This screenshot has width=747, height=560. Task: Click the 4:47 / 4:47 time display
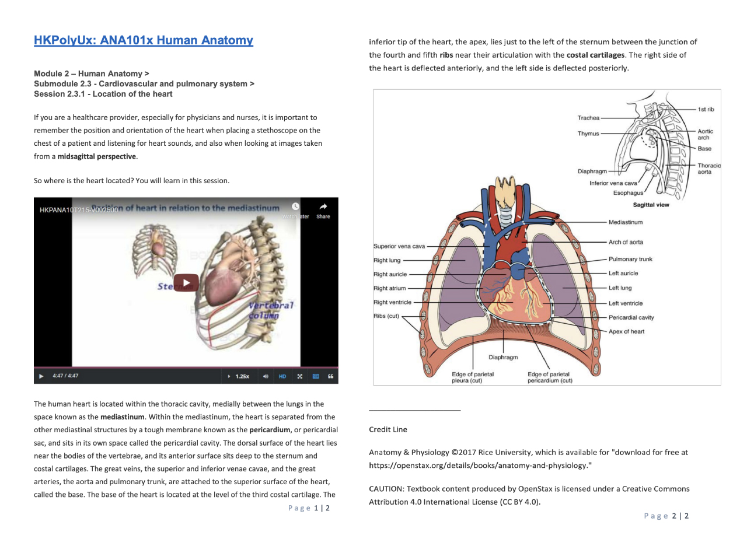pyautogui.click(x=65, y=376)
